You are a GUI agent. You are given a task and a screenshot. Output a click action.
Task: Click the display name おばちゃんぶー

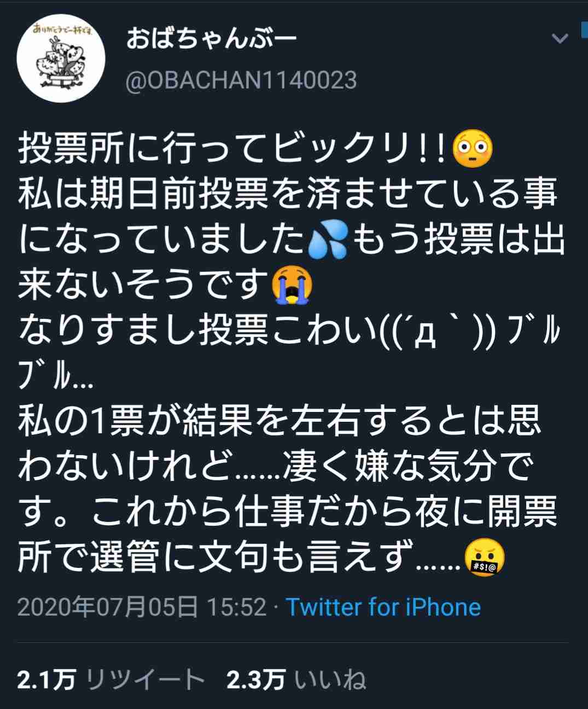pos(211,39)
